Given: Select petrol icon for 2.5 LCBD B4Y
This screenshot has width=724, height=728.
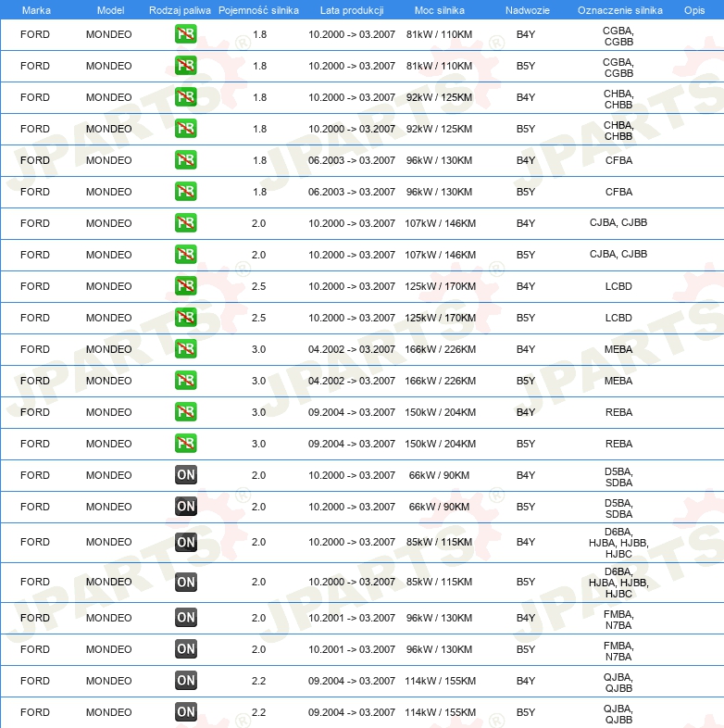Looking at the screenshot, I should point(186,286).
